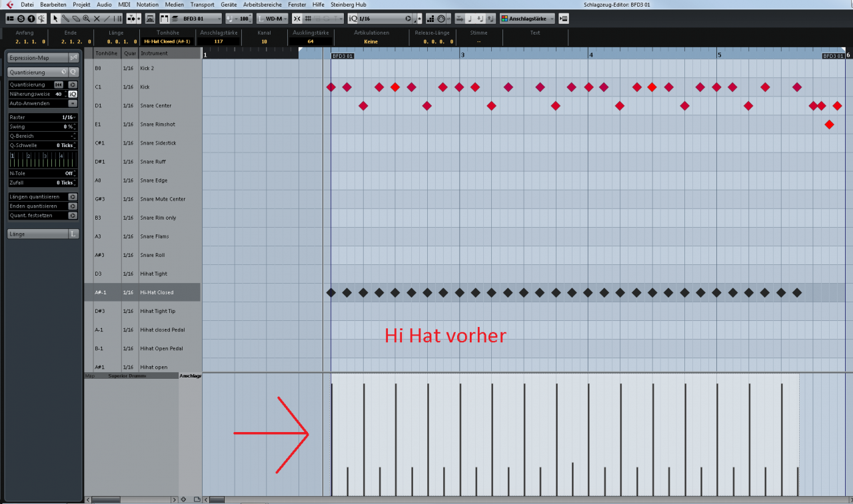Toggle Record Pitch note icon
Image resolution: width=853 pixels, height=504 pixels.
click(x=470, y=19)
